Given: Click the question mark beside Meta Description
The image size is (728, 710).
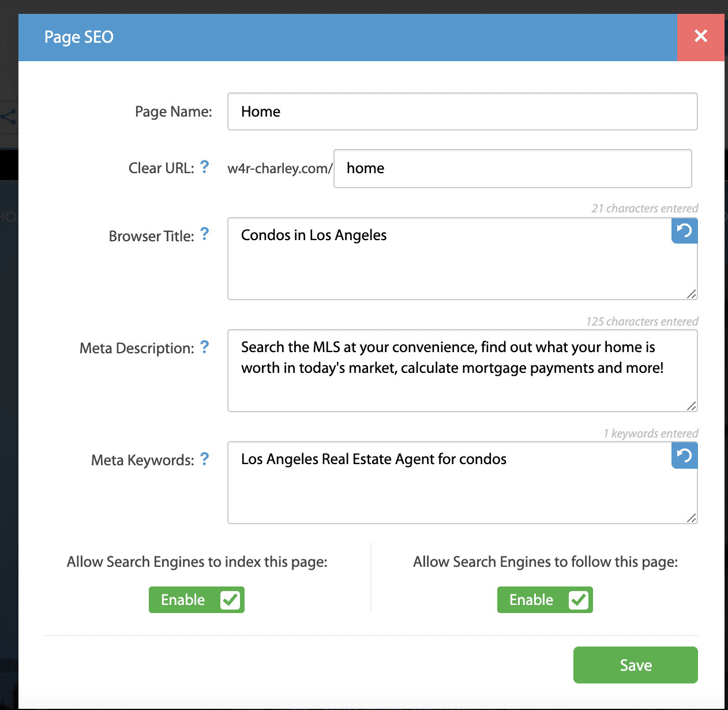Looking at the screenshot, I should (204, 347).
